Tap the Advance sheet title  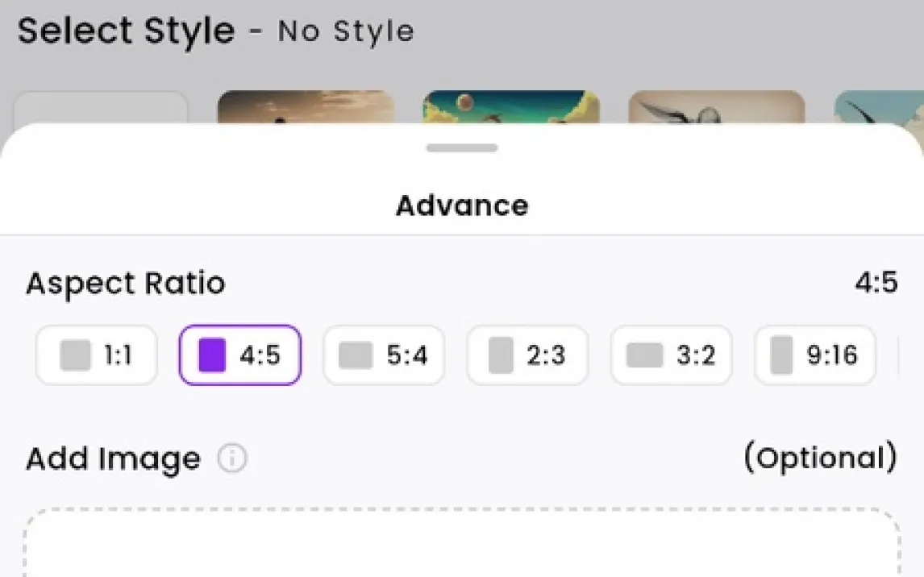[462, 205]
